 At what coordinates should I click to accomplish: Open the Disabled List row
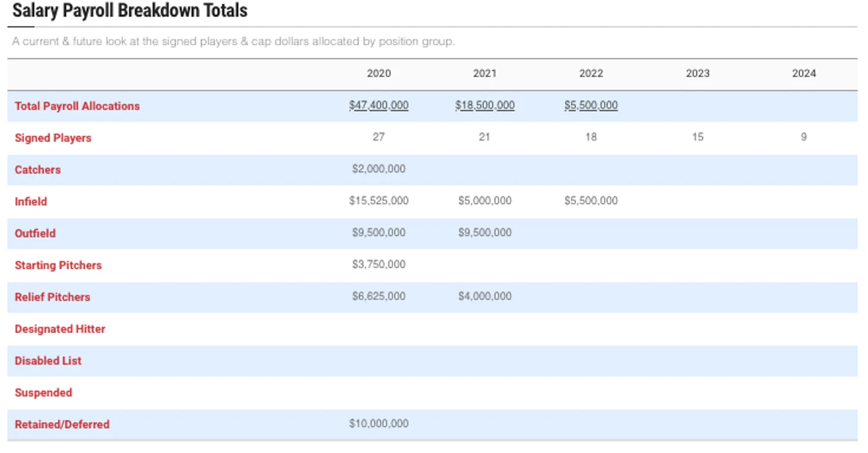48,361
